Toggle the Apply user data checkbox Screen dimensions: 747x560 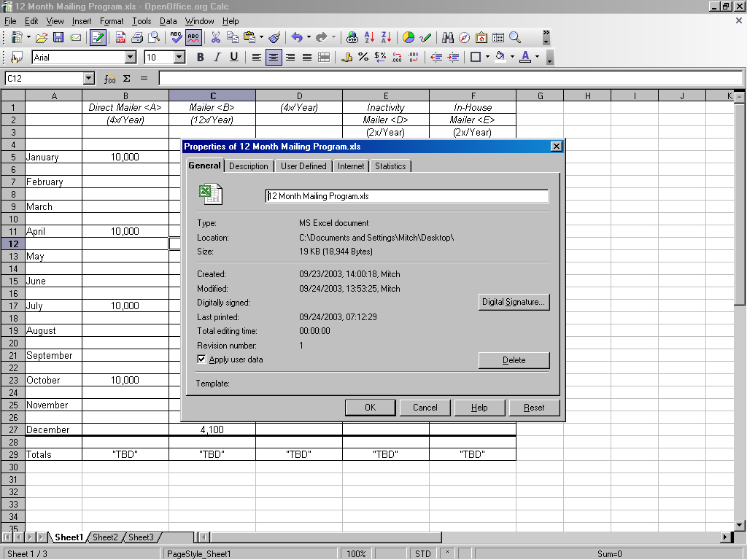pos(202,359)
